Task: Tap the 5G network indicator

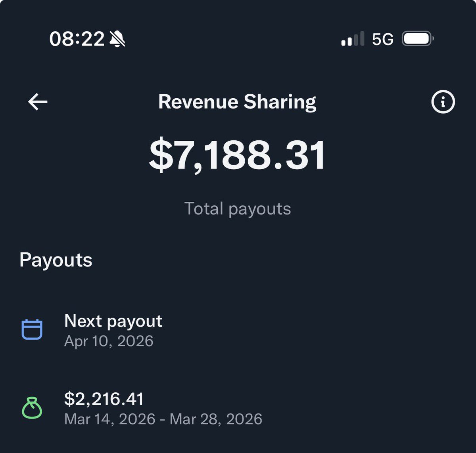Action: [x=383, y=39]
